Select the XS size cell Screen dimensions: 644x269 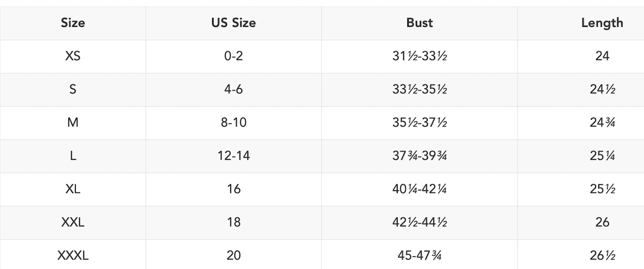[73, 56]
